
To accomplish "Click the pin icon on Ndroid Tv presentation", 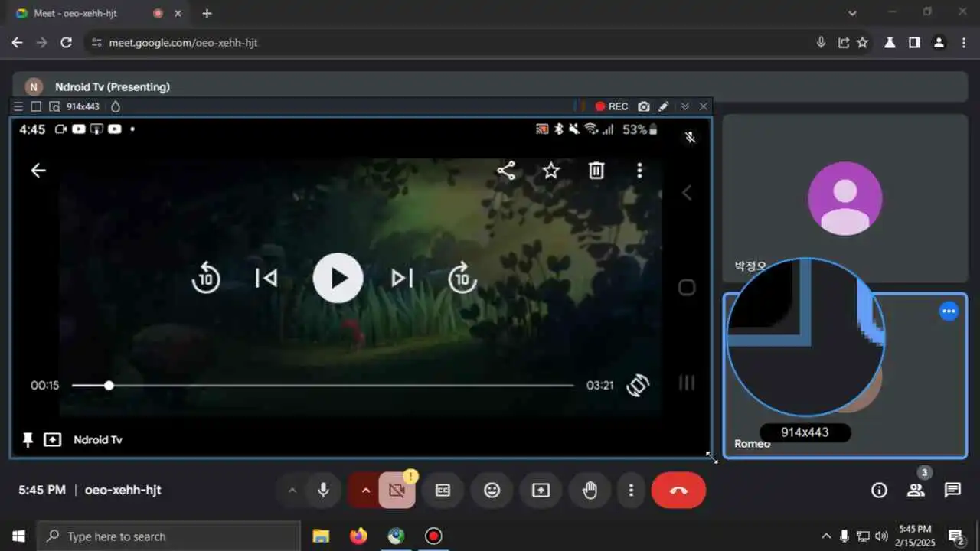I will [x=28, y=440].
